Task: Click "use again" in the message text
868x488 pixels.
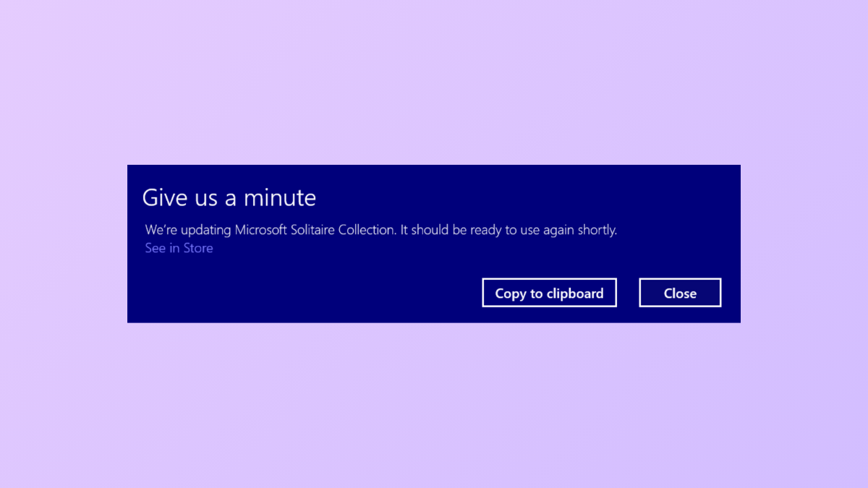Action: pos(545,230)
